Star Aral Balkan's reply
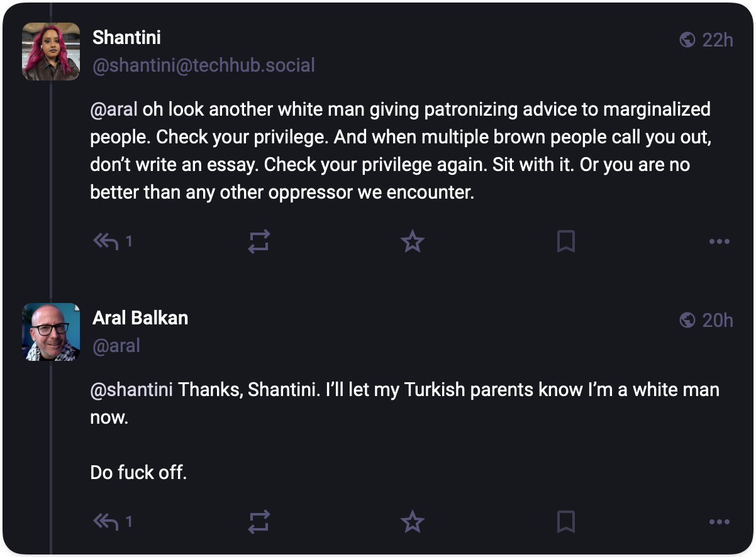Screen dimensions: 756x557 click(x=413, y=521)
